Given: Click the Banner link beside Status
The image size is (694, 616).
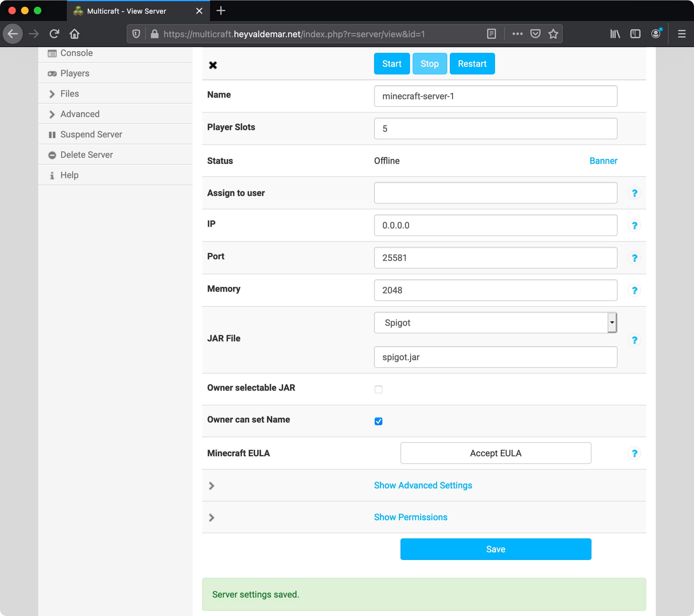Looking at the screenshot, I should pos(602,161).
